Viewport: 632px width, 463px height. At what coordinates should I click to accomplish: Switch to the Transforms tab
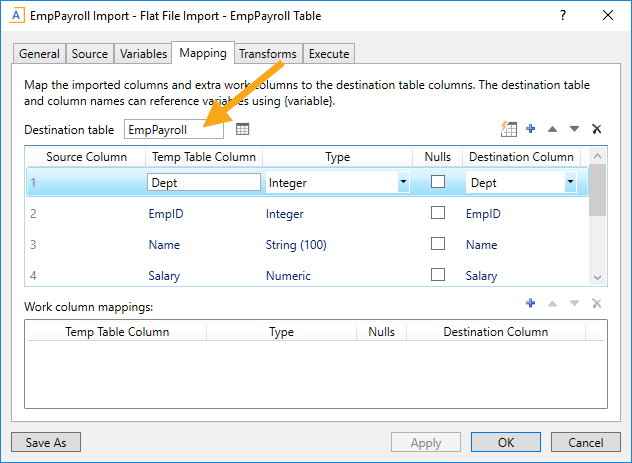pyautogui.click(x=267, y=54)
